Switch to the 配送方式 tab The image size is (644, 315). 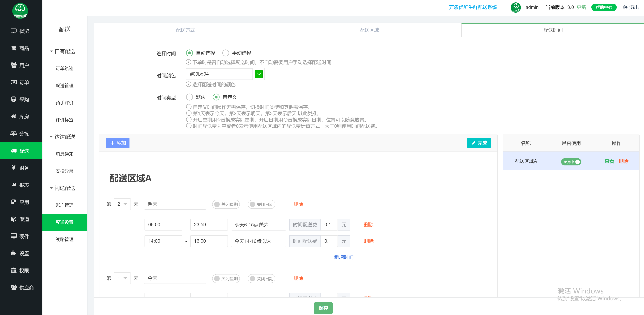(x=185, y=30)
